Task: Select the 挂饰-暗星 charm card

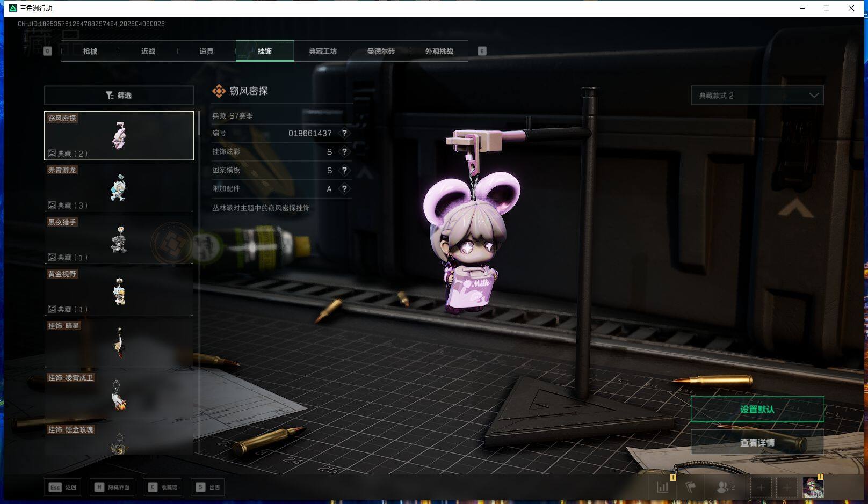Action: [119, 344]
